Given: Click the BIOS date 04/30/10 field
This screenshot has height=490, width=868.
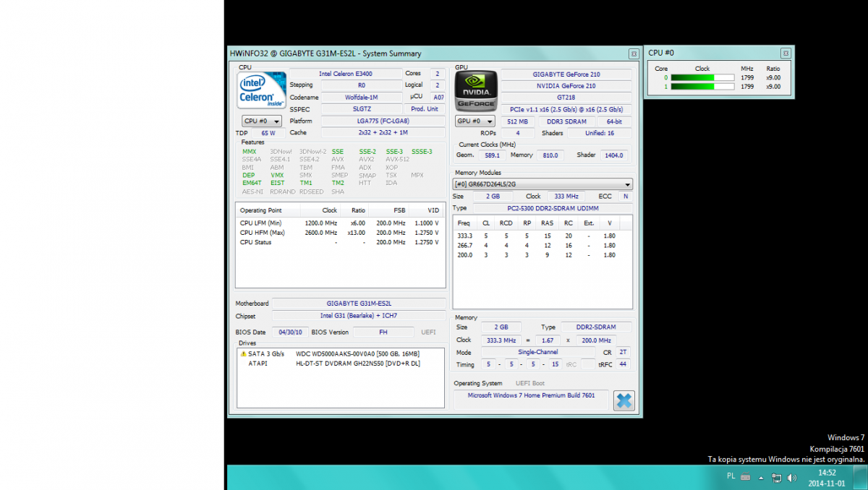Looking at the screenshot, I should click(x=292, y=332).
